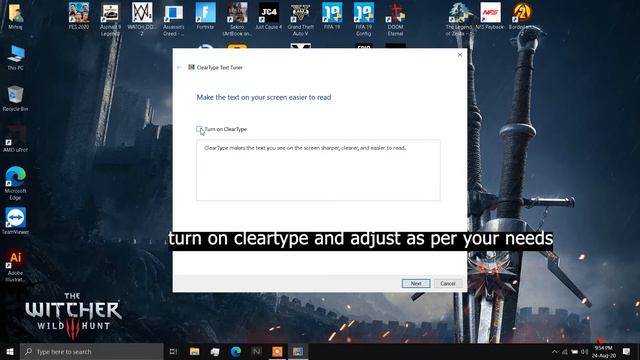Select Grand Theft Auto V desktop icon

(x=300, y=19)
